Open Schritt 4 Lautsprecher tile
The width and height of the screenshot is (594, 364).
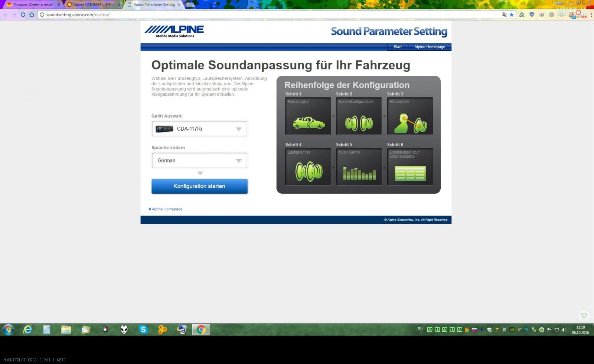308,167
